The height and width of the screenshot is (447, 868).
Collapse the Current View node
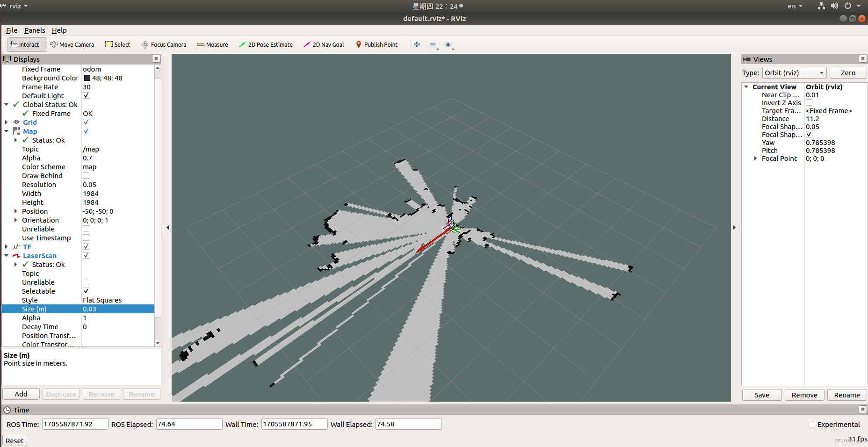click(747, 87)
